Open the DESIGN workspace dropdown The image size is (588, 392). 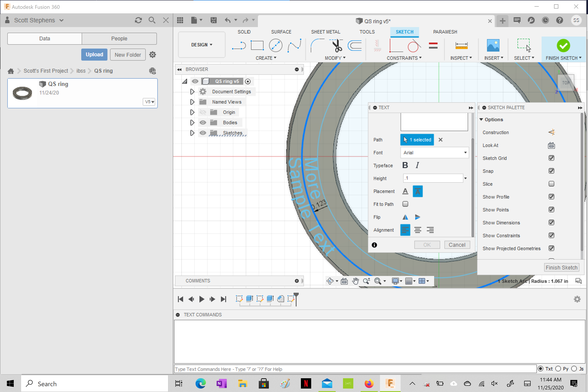(202, 44)
